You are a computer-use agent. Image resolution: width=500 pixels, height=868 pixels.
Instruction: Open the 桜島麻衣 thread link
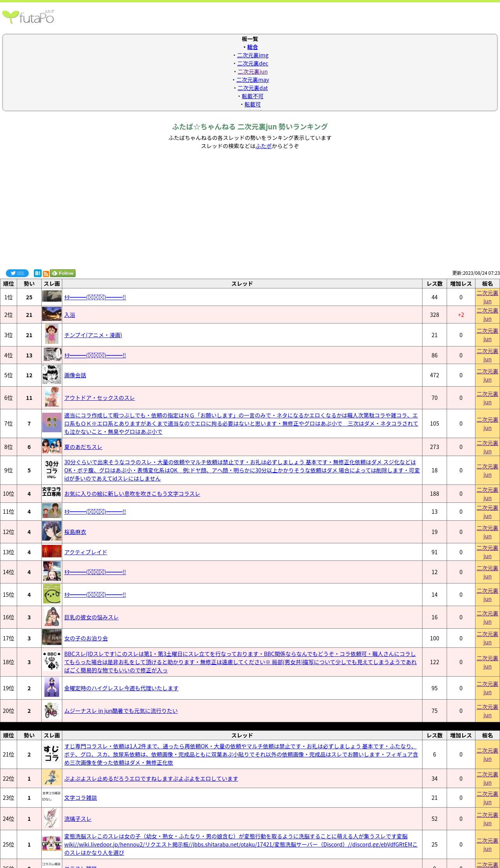pyautogui.click(x=75, y=532)
